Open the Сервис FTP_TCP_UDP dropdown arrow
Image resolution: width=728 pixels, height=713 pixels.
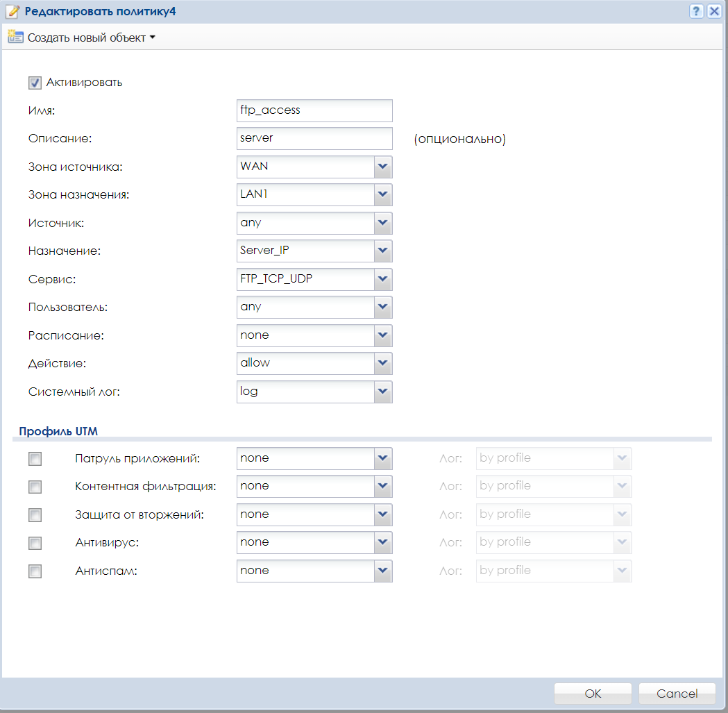pyautogui.click(x=382, y=279)
